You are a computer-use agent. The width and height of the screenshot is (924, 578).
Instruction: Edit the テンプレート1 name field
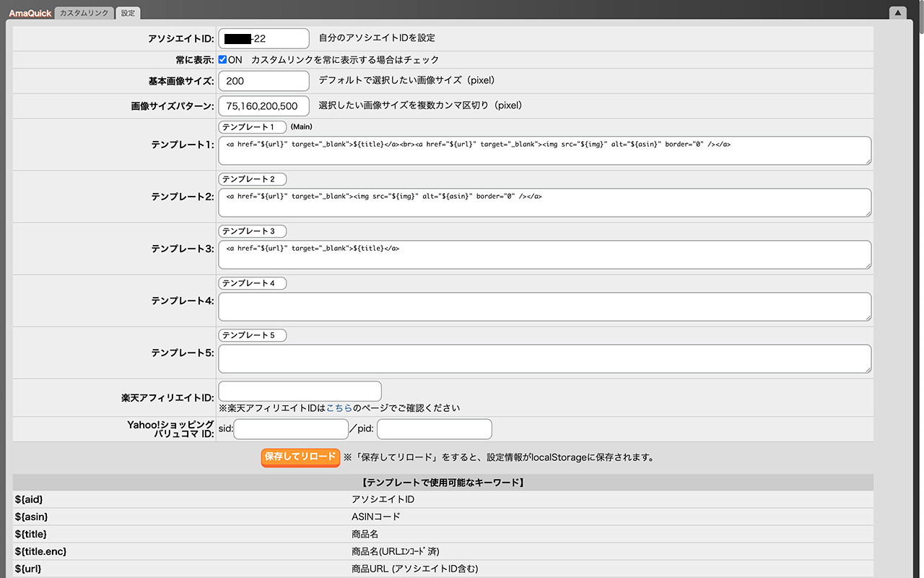tap(252, 127)
